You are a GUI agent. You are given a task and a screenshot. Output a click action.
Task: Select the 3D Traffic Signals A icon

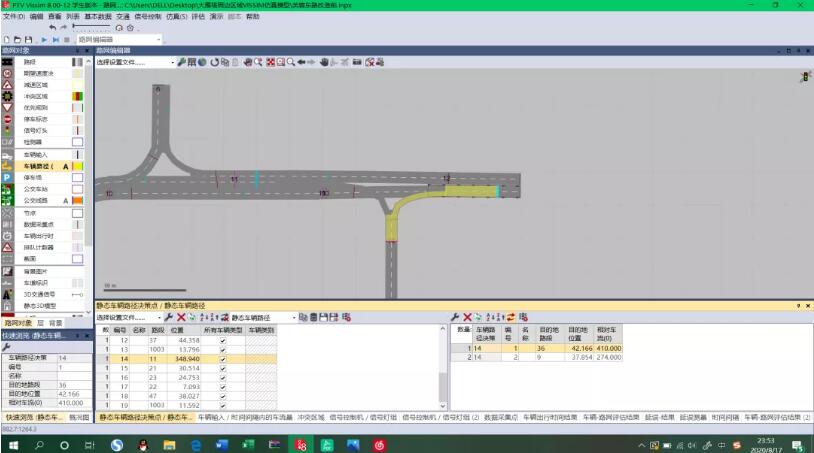tap(7, 294)
